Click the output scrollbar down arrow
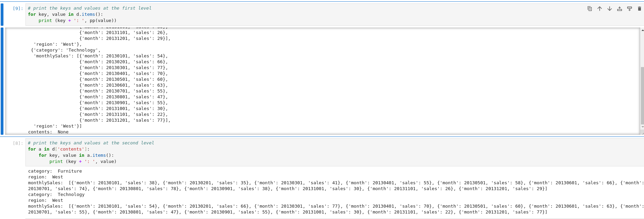 [642, 127]
